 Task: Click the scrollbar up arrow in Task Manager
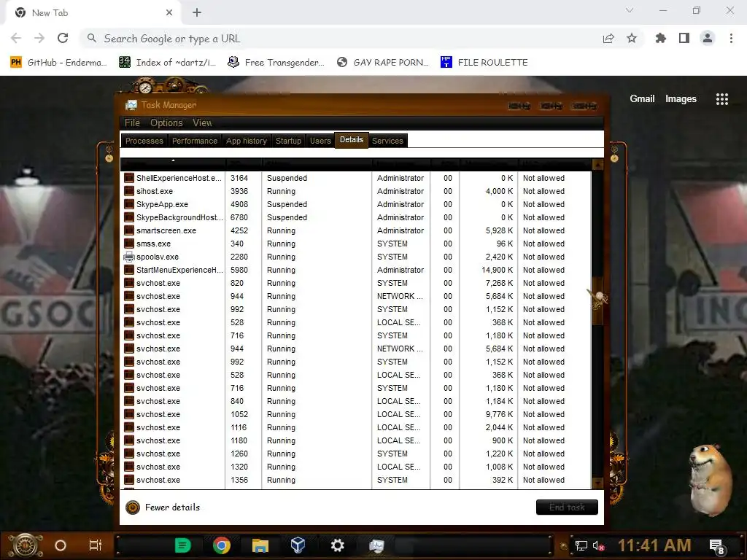tap(597, 165)
